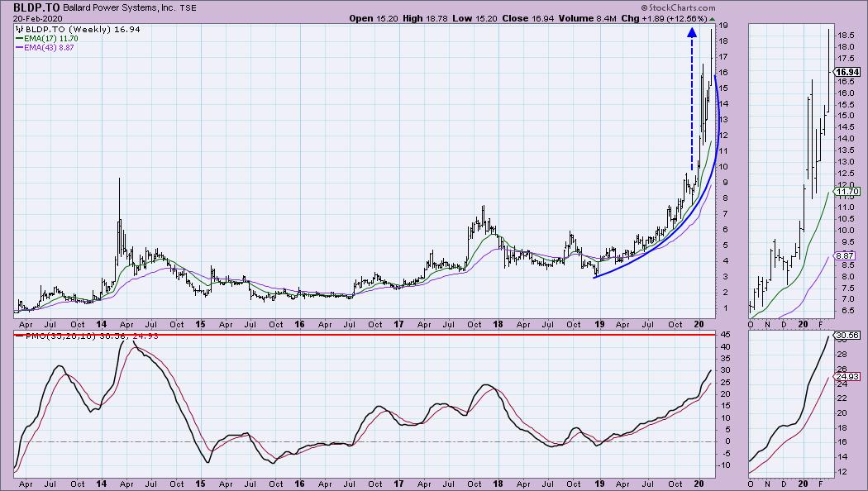Click the High 18.78 value in header
The height and width of the screenshot is (491, 868).
tap(425, 18)
